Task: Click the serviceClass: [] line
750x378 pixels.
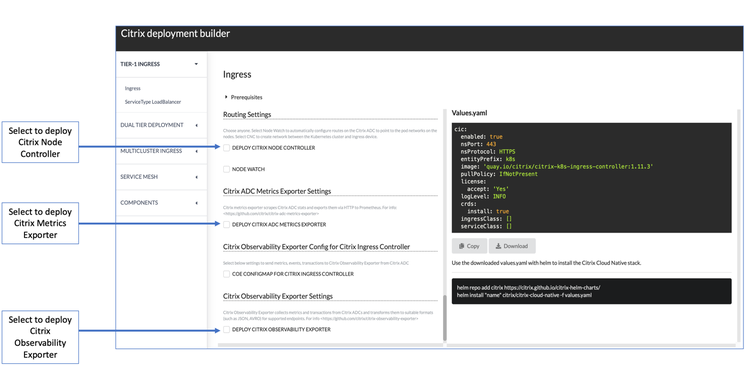Action: [x=486, y=226]
